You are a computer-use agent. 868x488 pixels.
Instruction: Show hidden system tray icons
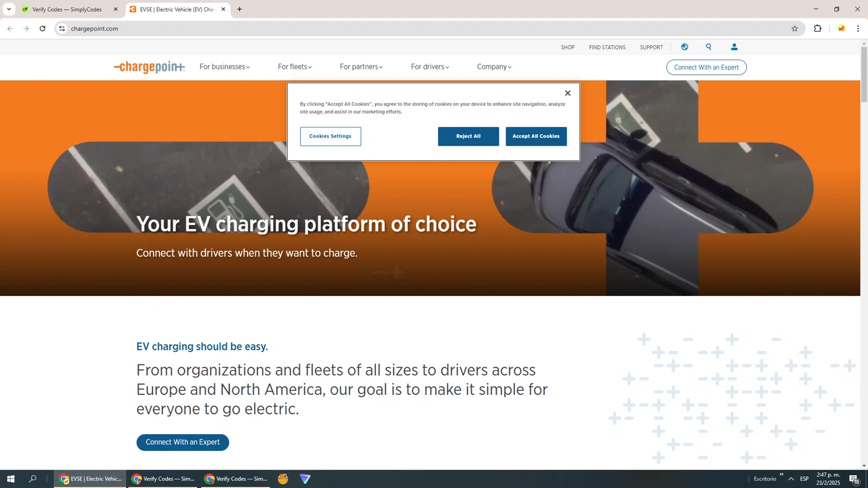point(791,479)
